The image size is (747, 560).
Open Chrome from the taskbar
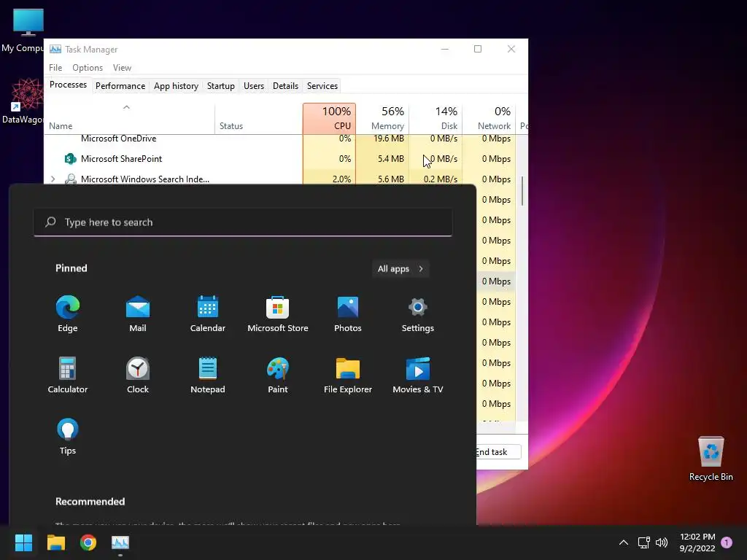point(88,542)
